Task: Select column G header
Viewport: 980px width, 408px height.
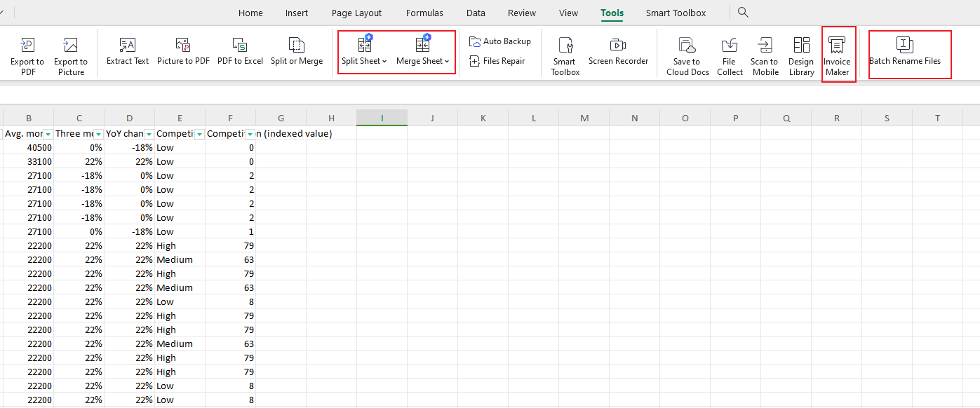Action: point(281,118)
